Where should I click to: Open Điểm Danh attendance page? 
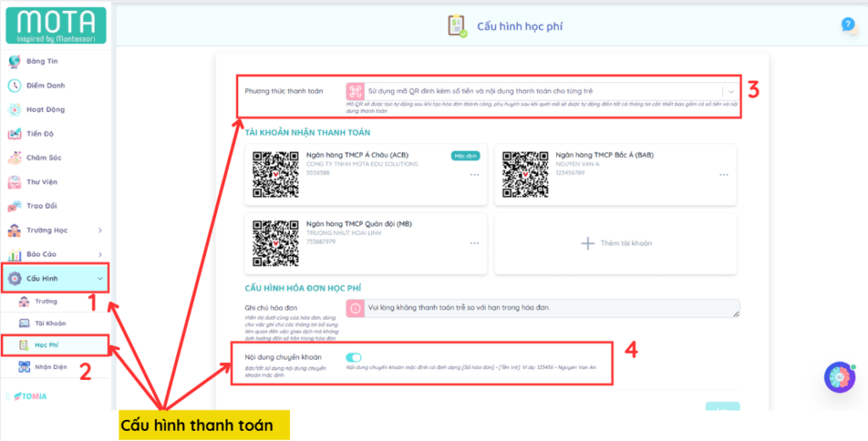(45, 86)
